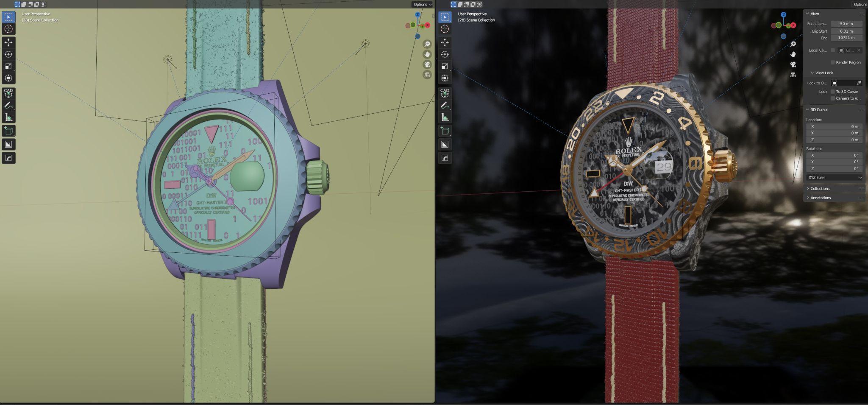The image size is (868, 405).
Task: Select the Measure tool in left viewport
Action: [x=8, y=117]
